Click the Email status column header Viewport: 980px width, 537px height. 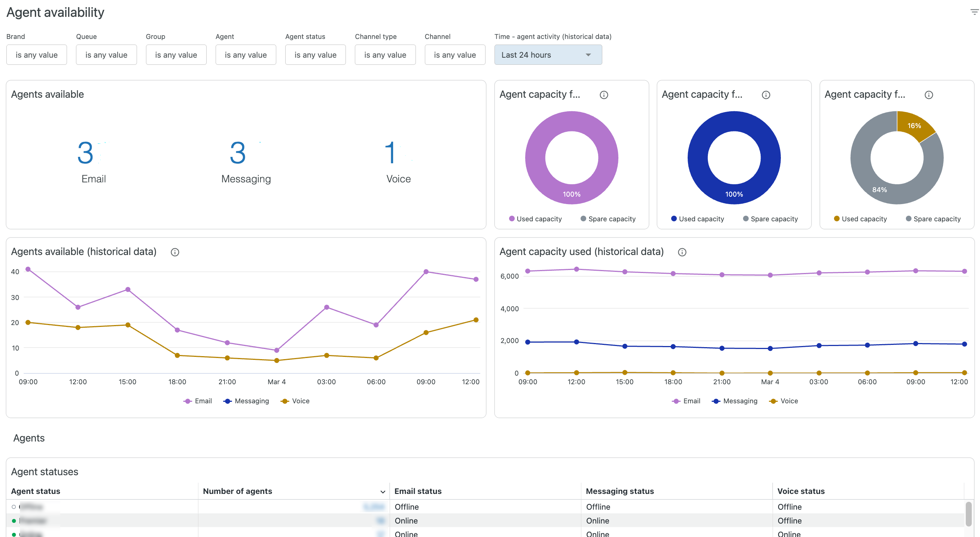(418, 491)
